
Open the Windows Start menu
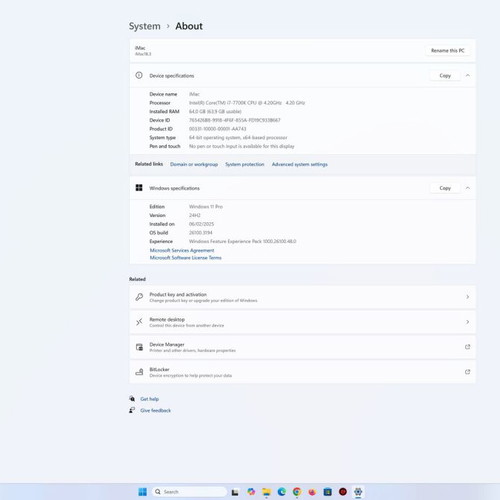pos(142,492)
